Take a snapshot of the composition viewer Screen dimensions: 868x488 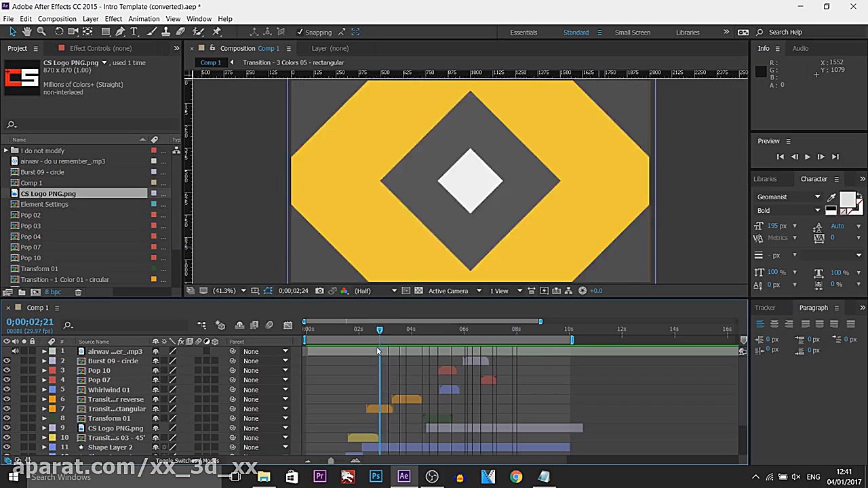pos(319,290)
